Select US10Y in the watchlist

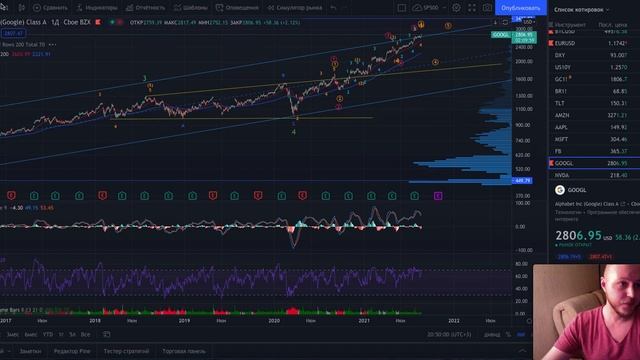click(594, 67)
